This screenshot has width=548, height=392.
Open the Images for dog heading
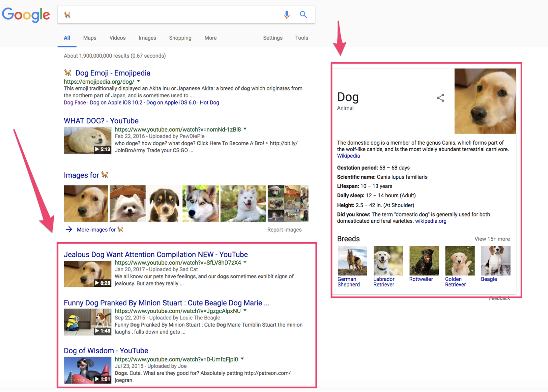coord(86,175)
